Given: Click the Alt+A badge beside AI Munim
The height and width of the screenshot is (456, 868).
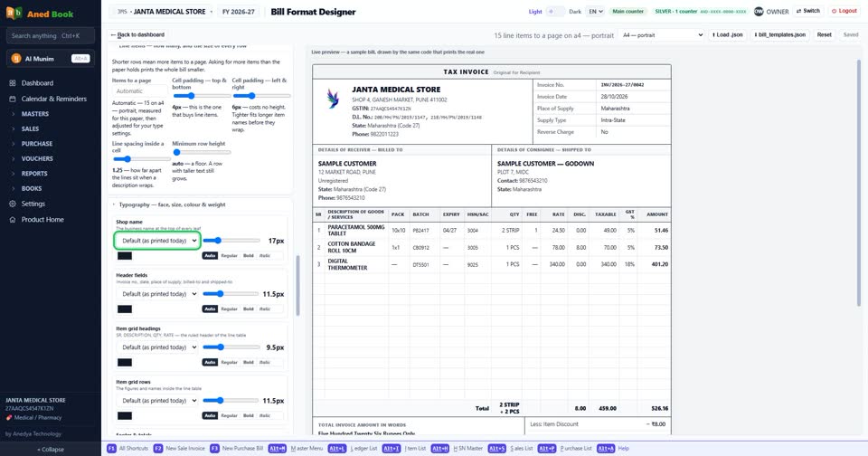Looking at the screenshot, I should (x=80, y=58).
